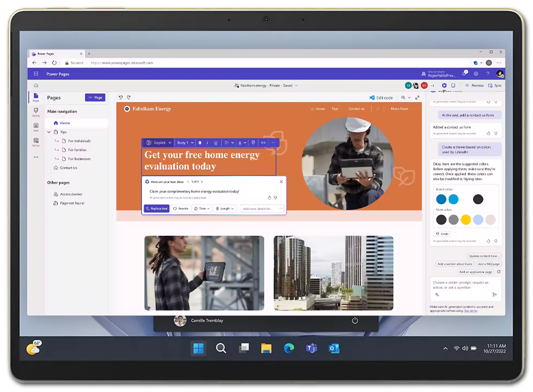The image size is (533, 392).
Task: Open Preview from the top toolbar
Action: [x=475, y=85]
